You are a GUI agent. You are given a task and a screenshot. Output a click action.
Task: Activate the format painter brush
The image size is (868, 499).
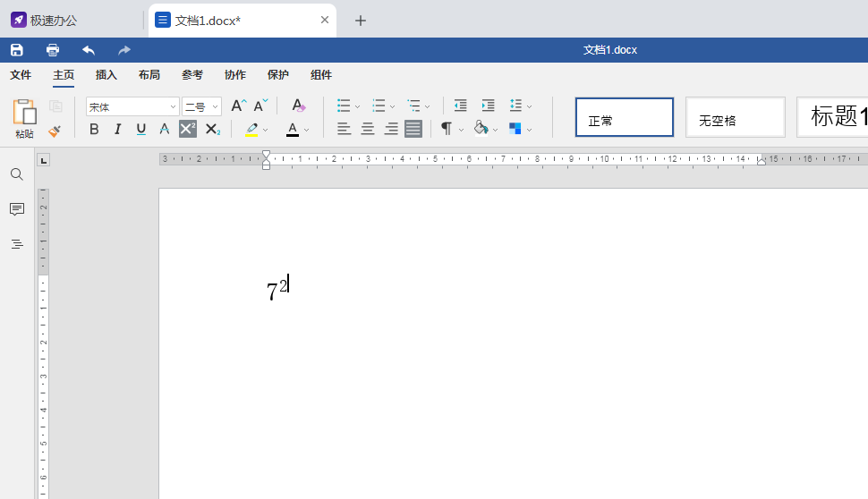(55, 131)
